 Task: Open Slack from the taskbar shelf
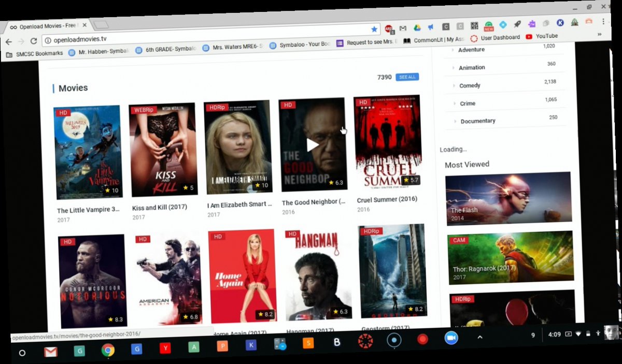point(309,342)
